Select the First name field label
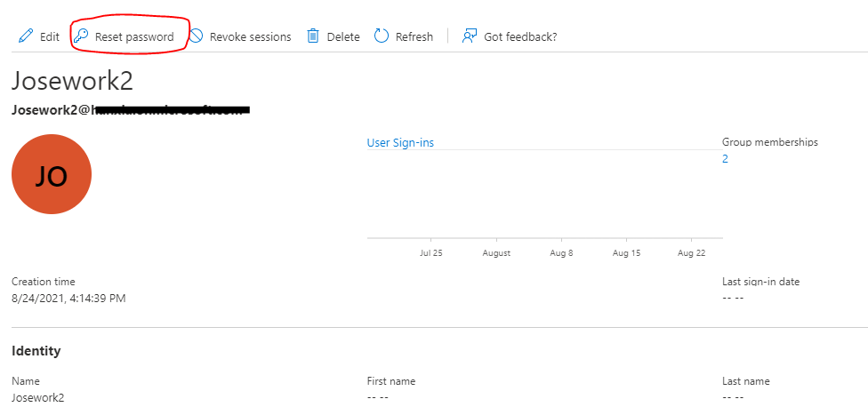This screenshot has height=415, width=868. (390, 381)
